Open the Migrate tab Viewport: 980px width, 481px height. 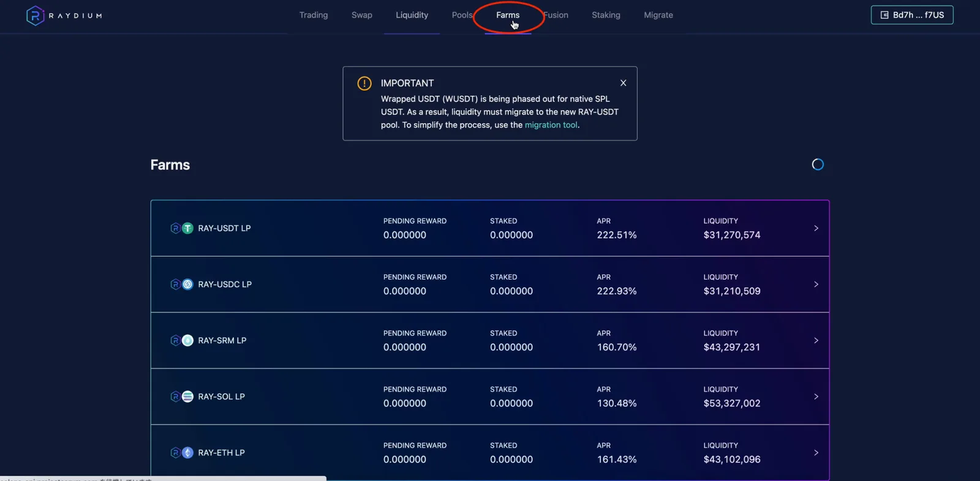[x=658, y=15]
